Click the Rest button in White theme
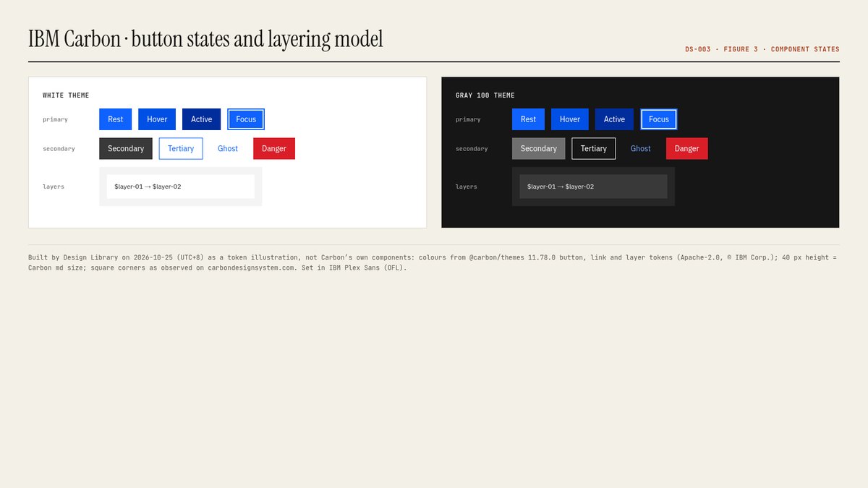The image size is (868, 488). (116, 119)
